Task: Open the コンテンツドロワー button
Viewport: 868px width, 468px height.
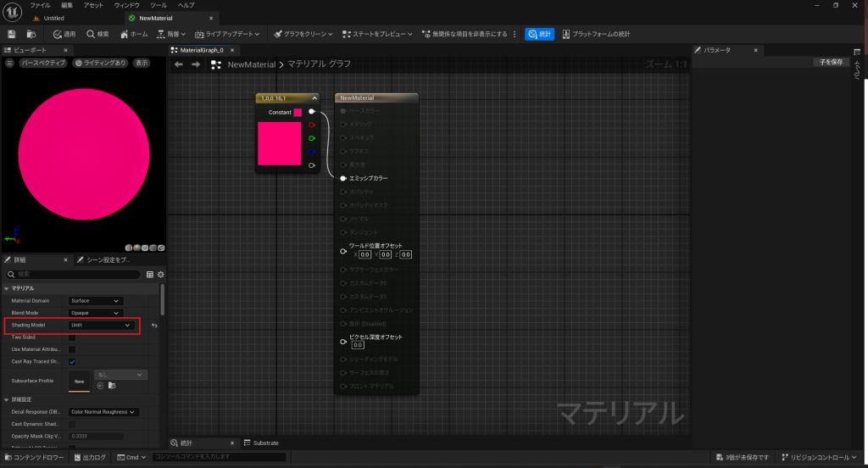Action: pyautogui.click(x=34, y=458)
